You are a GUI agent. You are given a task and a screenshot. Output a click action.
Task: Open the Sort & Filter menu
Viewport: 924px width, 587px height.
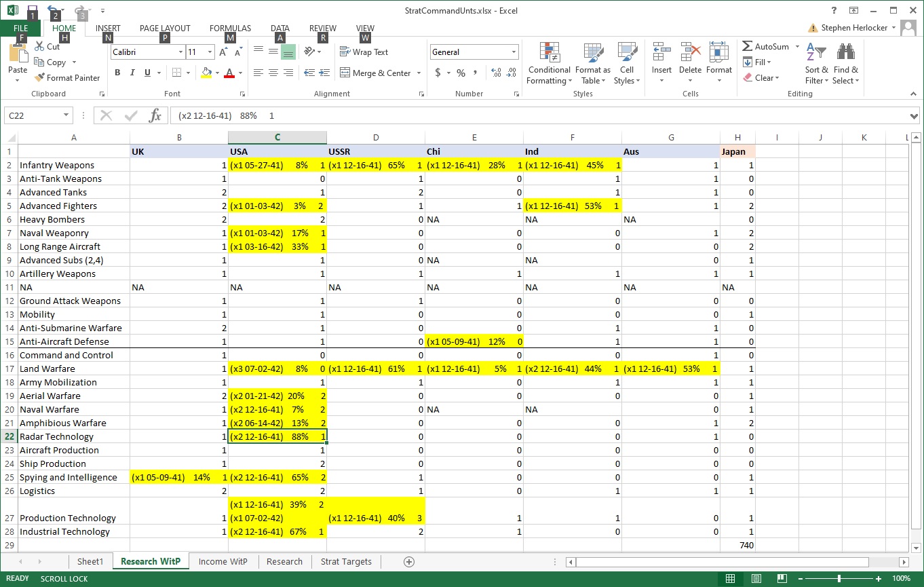point(817,63)
